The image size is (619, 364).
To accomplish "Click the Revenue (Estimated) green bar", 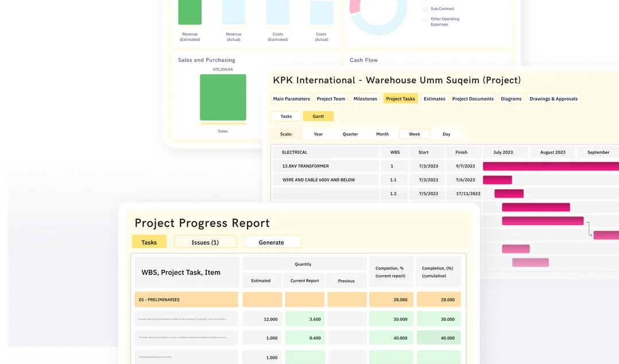I will 190,12.
